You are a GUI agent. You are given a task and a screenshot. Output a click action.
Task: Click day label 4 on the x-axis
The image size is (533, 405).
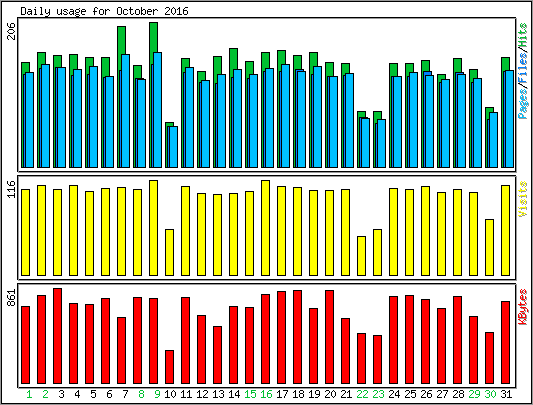(77, 394)
